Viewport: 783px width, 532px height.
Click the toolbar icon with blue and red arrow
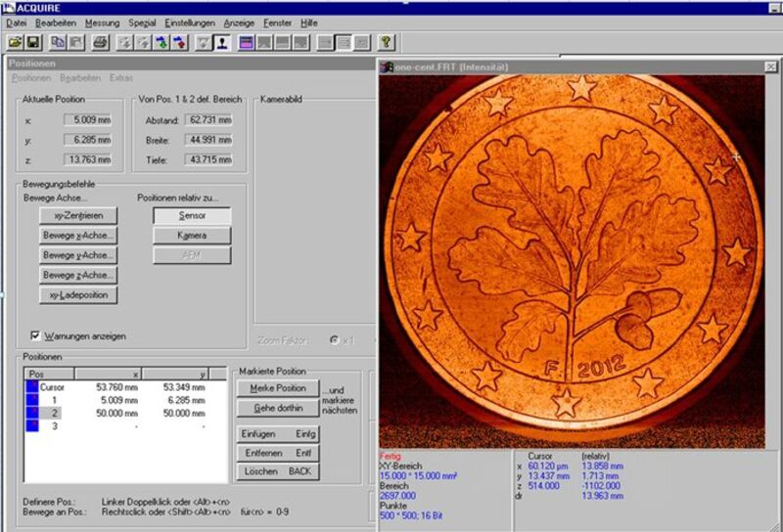[180, 42]
